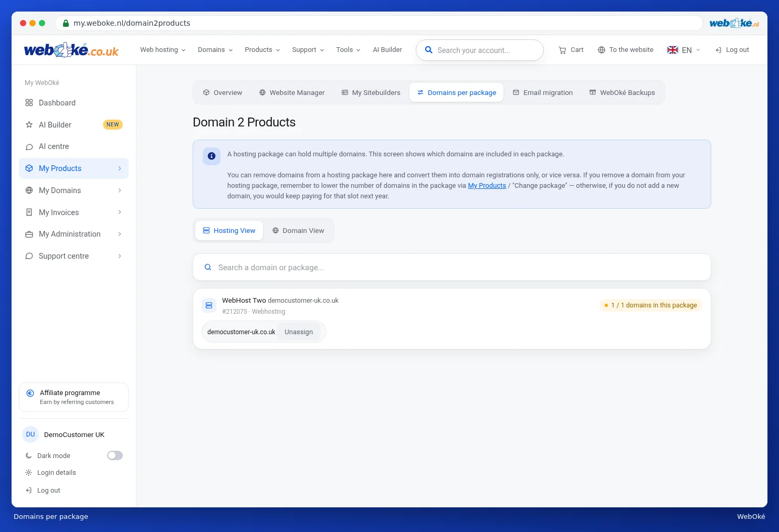Click the Search a domain or package field
The height and width of the screenshot is (532, 779).
452,268
